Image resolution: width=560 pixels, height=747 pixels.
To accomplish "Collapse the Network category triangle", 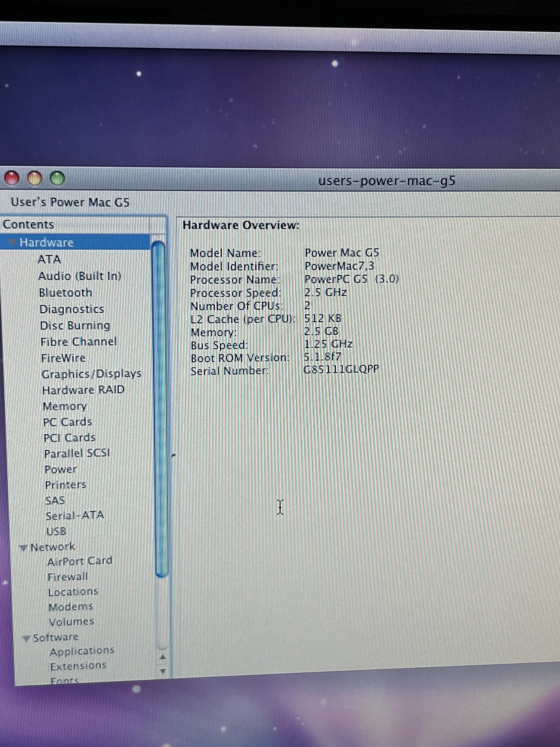I will (23, 547).
